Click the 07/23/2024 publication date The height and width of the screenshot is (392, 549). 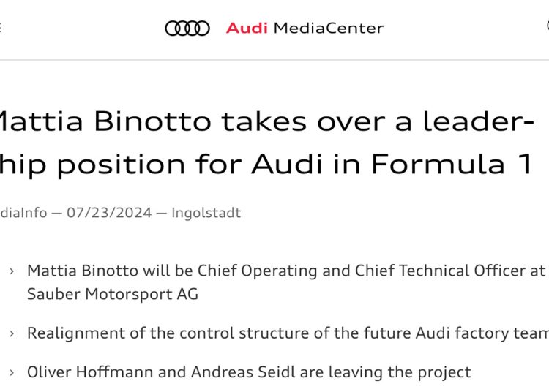tap(109, 214)
